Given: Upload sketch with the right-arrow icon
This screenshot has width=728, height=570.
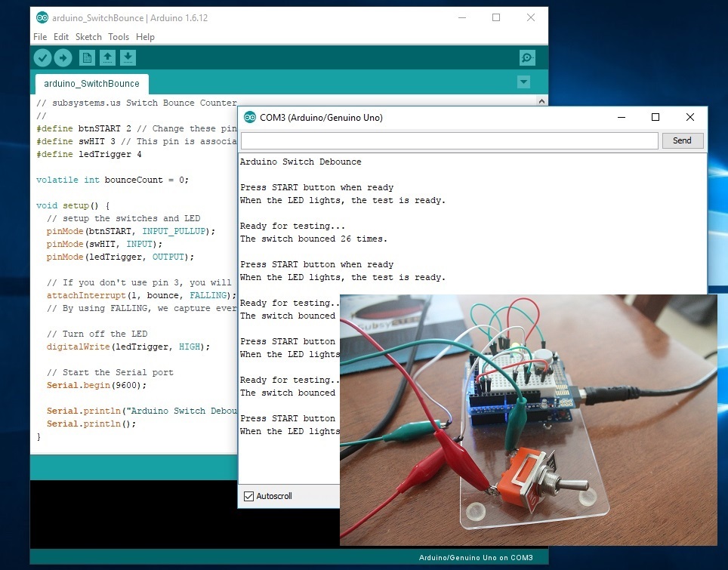Looking at the screenshot, I should tap(63, 58).
